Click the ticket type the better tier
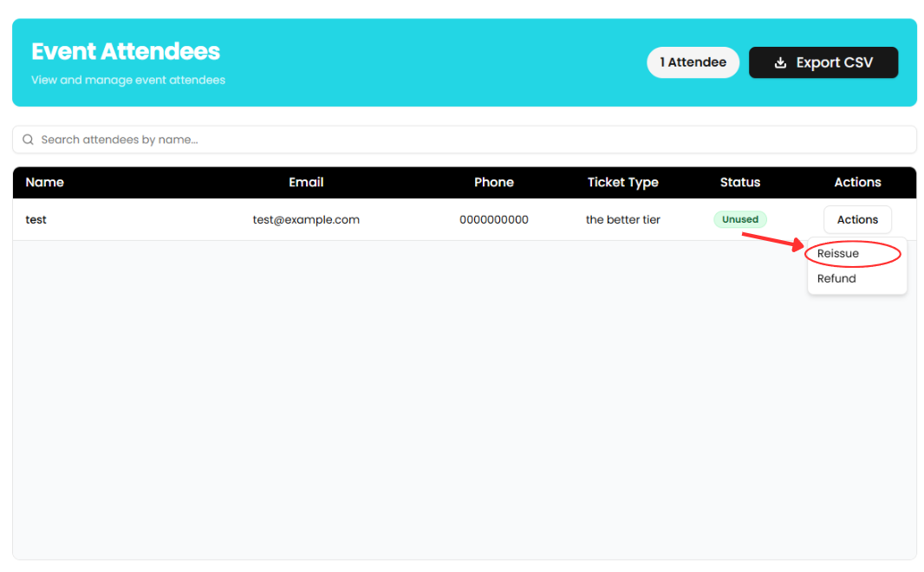The height and width of the screenshot is (572, 924). click(x=622, y=220)
